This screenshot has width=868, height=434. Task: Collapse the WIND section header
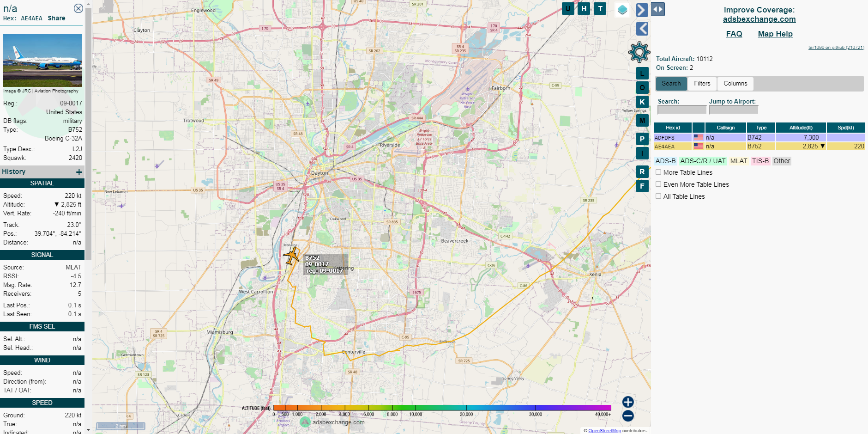[42, 361]
